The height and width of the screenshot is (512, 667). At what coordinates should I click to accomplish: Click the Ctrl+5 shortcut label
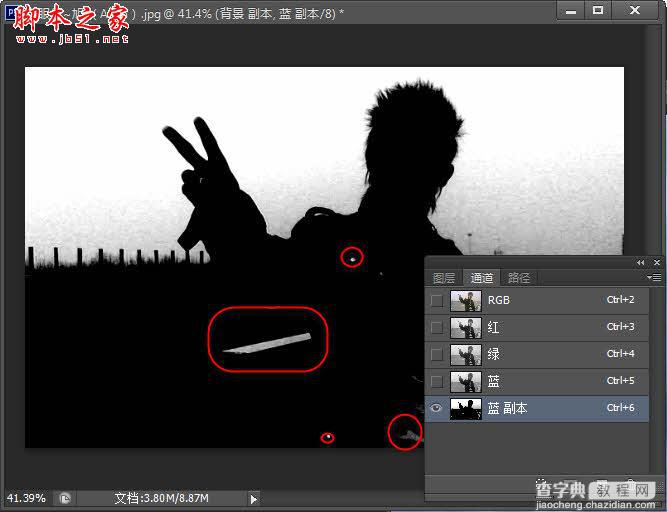(620, 381)
